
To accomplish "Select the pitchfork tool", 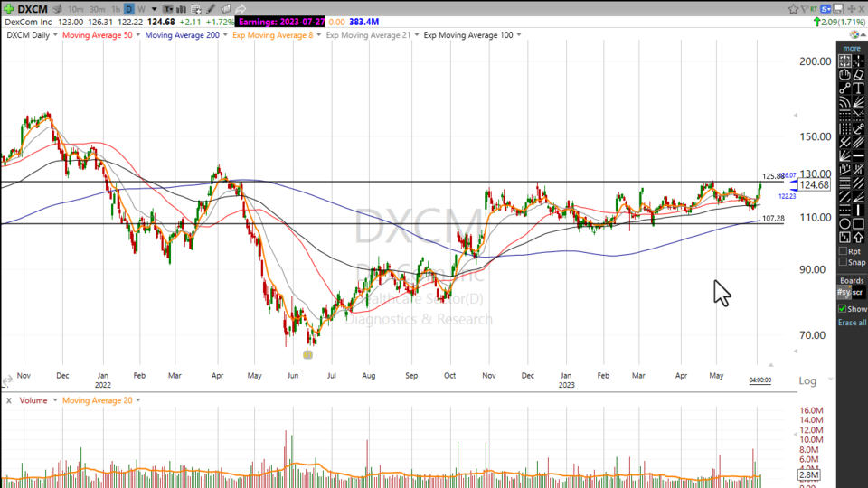I will pyautogui.click(x=844, y=143).
